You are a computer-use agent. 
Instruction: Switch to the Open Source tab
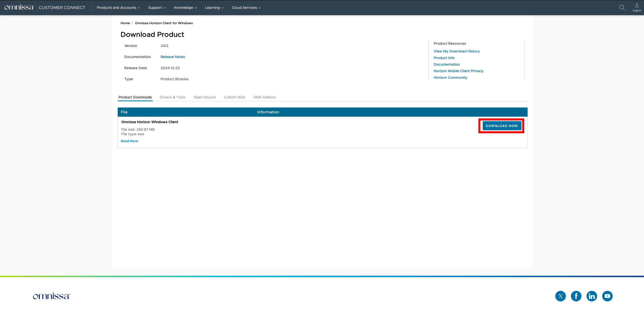(204, 97)
